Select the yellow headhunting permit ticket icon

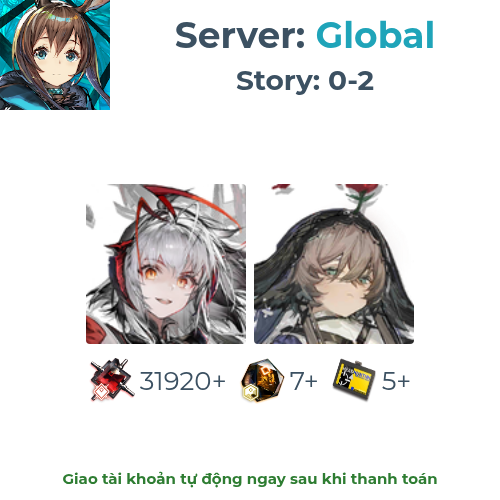coord(354,379)
